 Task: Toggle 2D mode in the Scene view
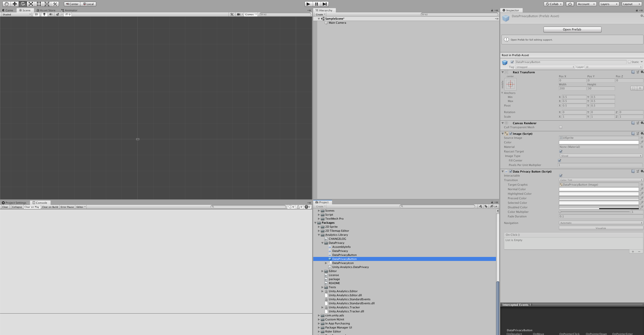click(36, 14)
